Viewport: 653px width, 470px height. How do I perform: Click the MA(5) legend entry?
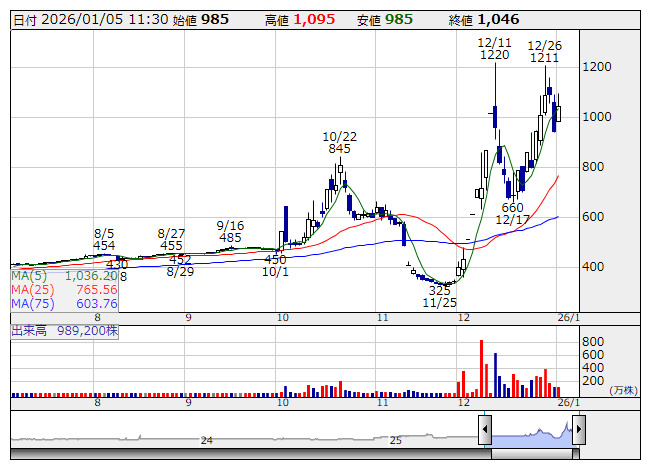pyautogui.click(x=64, y=275)
